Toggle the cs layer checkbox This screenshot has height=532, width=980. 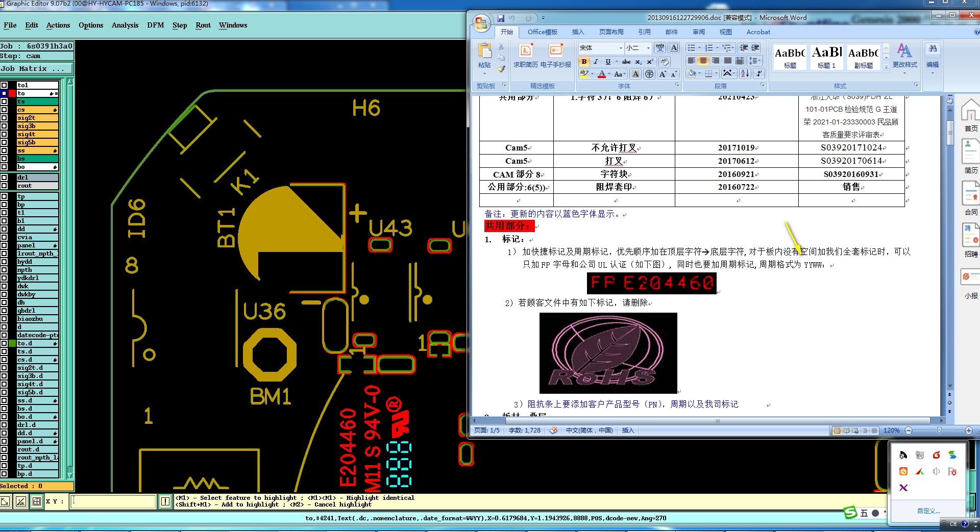[4, 110]
